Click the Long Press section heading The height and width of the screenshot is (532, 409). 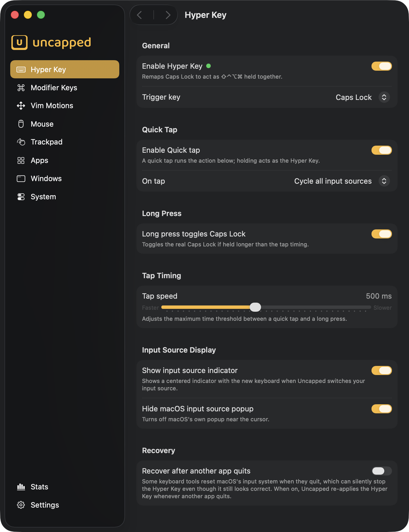tap(162, 213)
